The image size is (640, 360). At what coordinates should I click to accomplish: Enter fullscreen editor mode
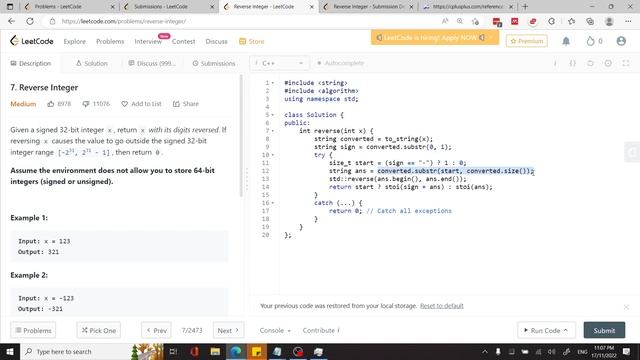pyautogui.click(x=626, y=63)
